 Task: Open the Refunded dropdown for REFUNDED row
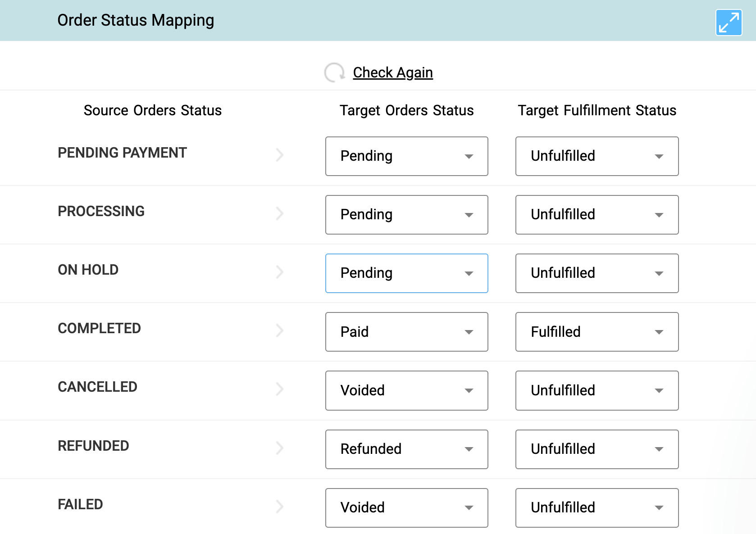coord(406,449)
